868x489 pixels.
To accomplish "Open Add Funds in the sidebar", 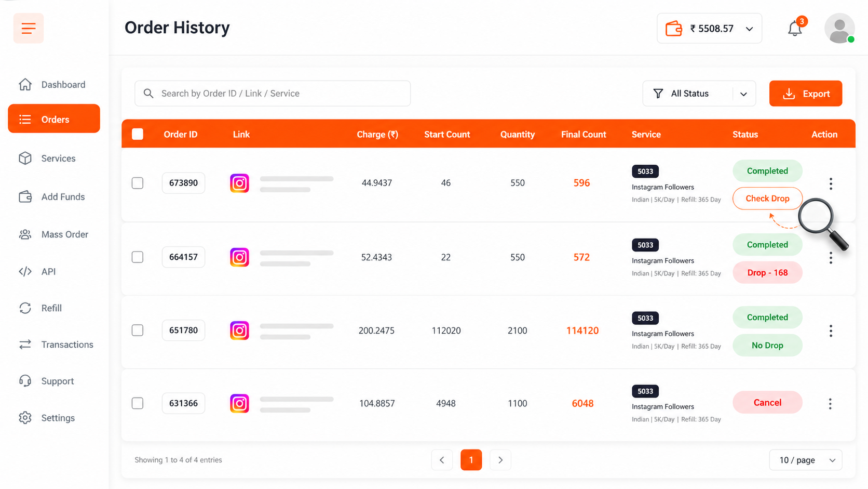I will point(54,197).
